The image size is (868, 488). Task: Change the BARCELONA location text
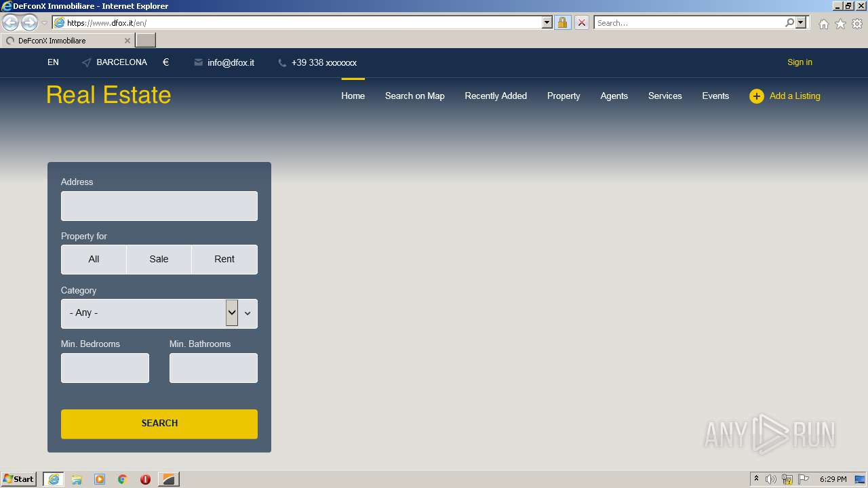[121, 62]
